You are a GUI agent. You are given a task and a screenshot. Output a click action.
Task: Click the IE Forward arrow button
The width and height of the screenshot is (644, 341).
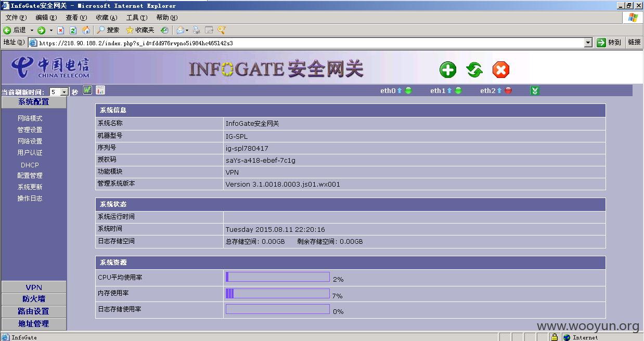tap(42, 30)
